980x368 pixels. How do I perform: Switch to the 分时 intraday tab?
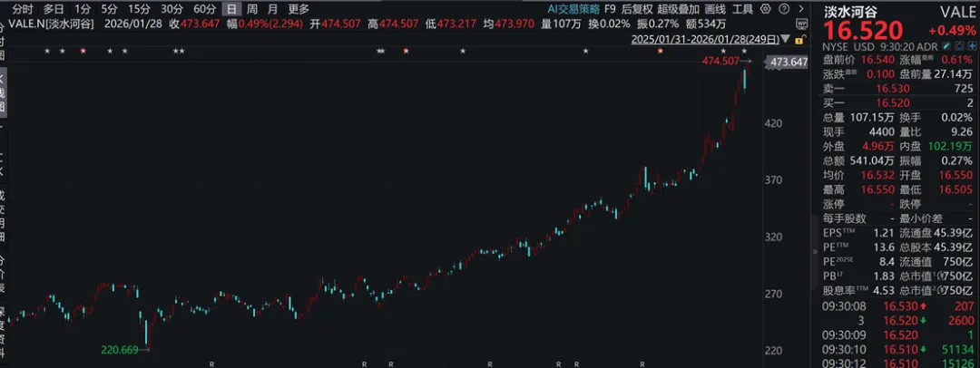(23, 9)
